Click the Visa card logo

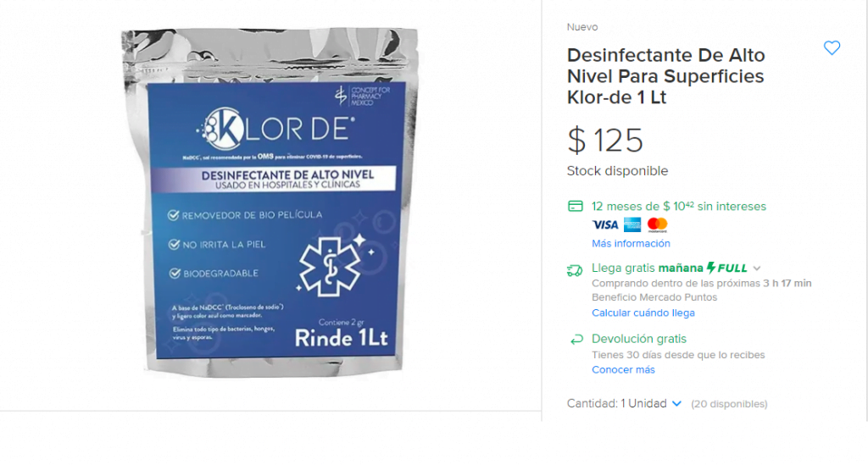pos(605,224)
